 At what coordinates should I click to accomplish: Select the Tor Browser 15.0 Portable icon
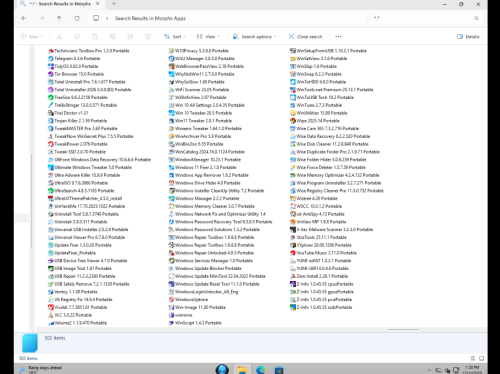click(x=51, y=74)
